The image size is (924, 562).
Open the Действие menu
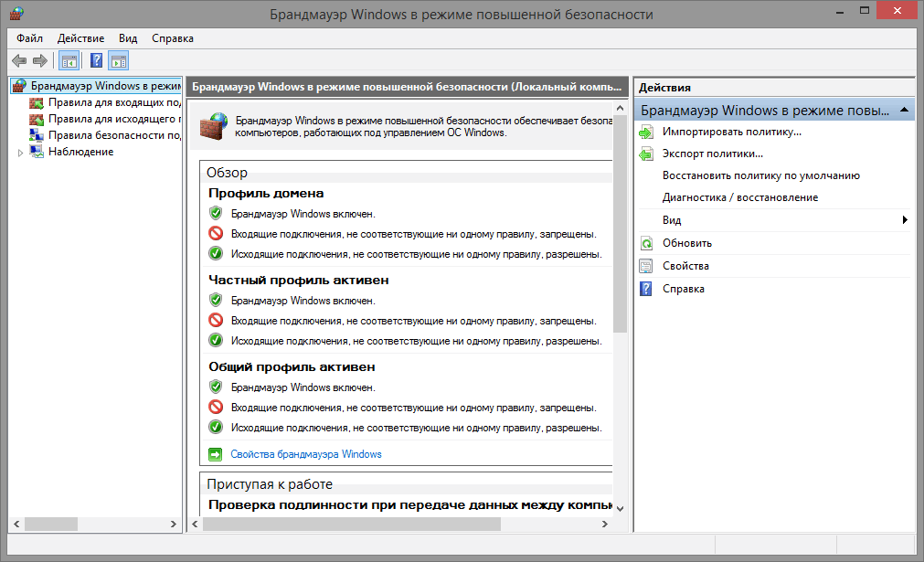[x=80, y=38]
